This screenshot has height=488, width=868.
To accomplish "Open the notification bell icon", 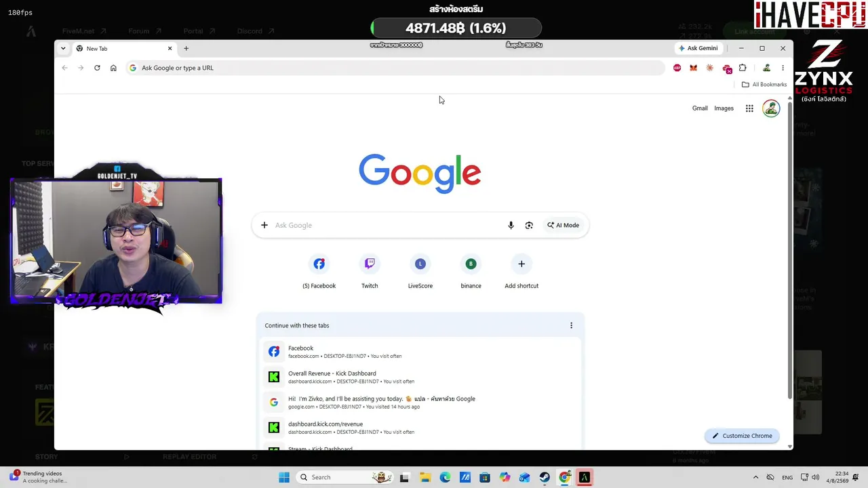I will pos(857,477).
